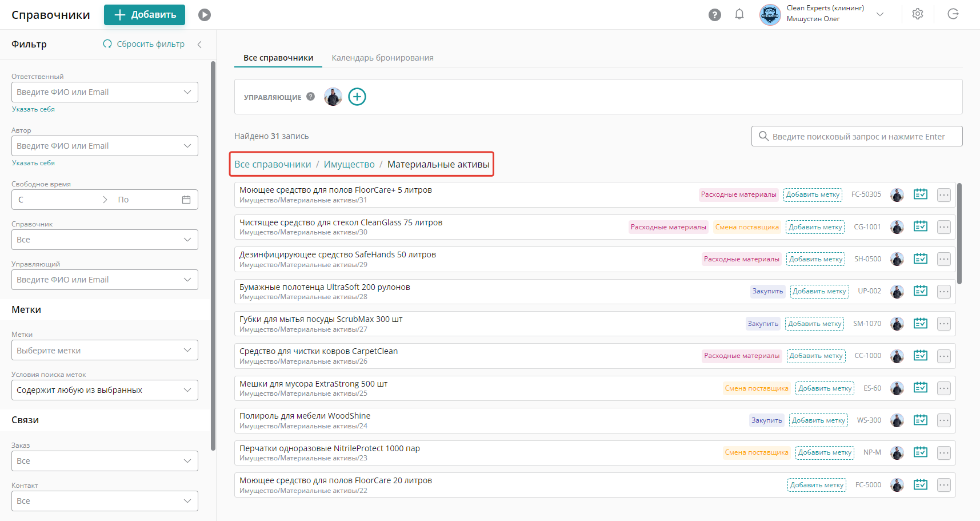The height and width of the screenshot is (521, 980).
Task: Open booking calendar icon for FloorCare+ row
Action: [x=920, y=194]
